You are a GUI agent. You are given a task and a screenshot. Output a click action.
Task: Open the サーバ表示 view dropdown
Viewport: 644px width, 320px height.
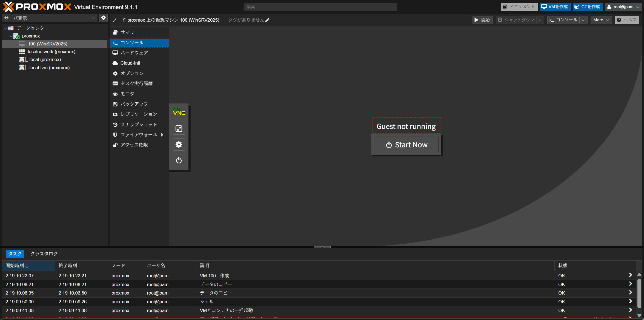[x=49, y=18]
